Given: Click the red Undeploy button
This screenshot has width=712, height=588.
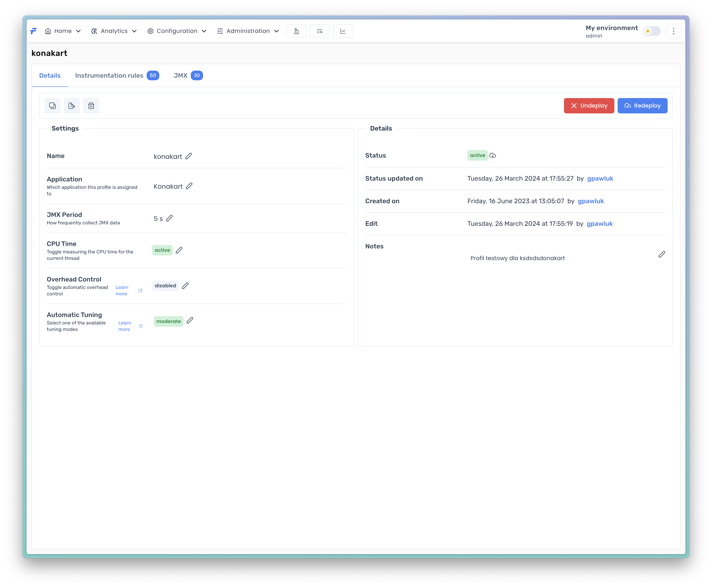Looking at the screenshot, I should coord(589,106).
